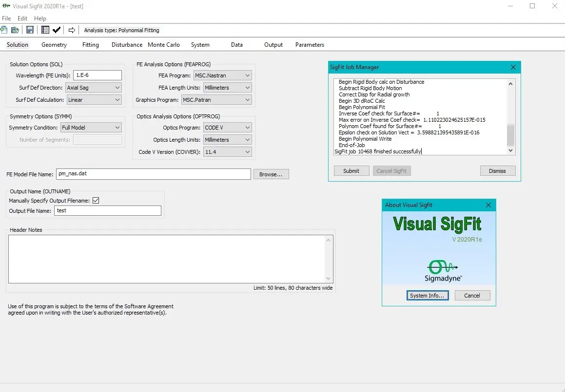Click the Wavelength (FE Units) field
Viewport: 565px width, 392px height.
click(x=97, y=75)
